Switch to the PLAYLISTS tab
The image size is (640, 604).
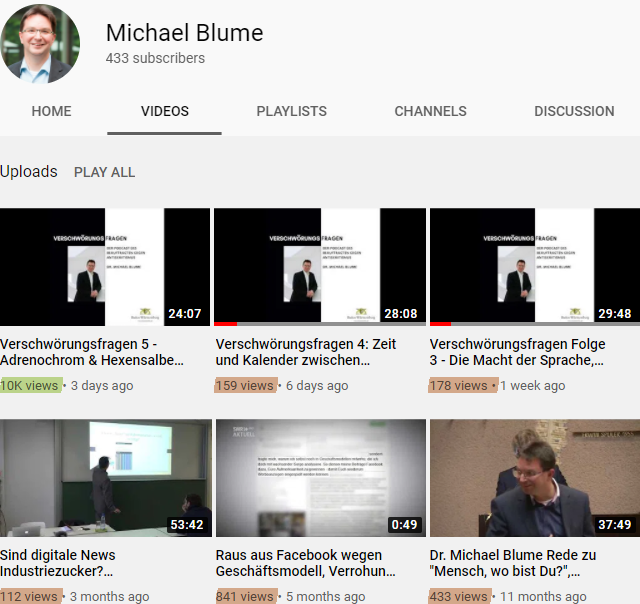[291, 111]
